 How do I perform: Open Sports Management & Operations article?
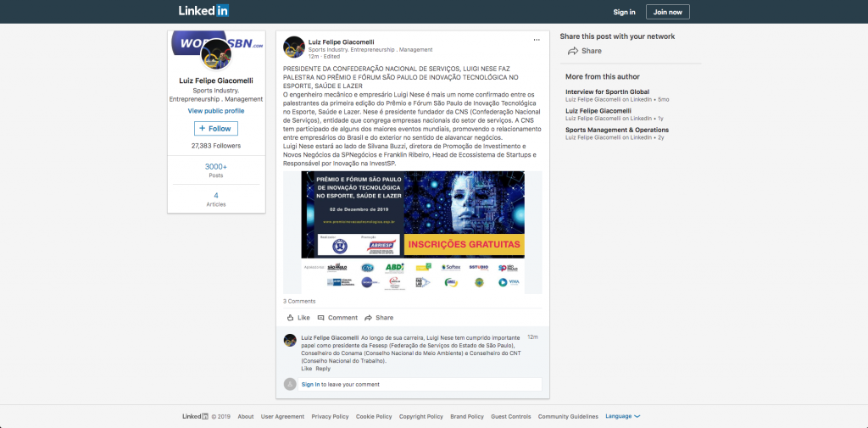click(617, 131)
